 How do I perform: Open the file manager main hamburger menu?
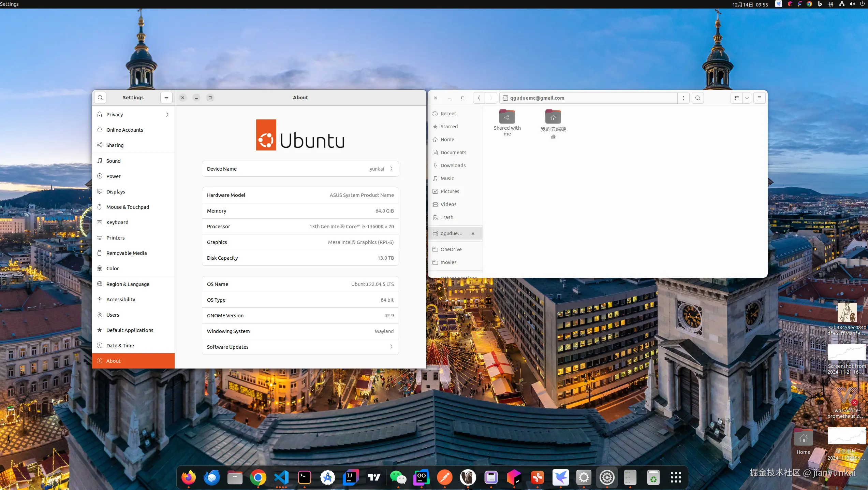[x=760, y=98]
